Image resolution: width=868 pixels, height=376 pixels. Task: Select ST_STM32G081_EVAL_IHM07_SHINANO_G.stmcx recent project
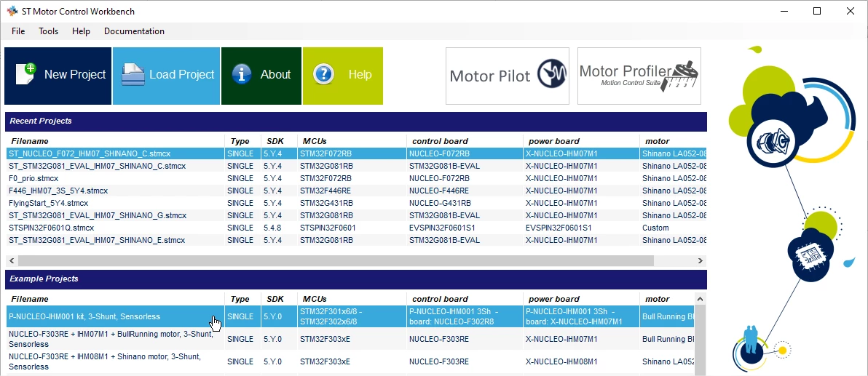pos(357,215)
